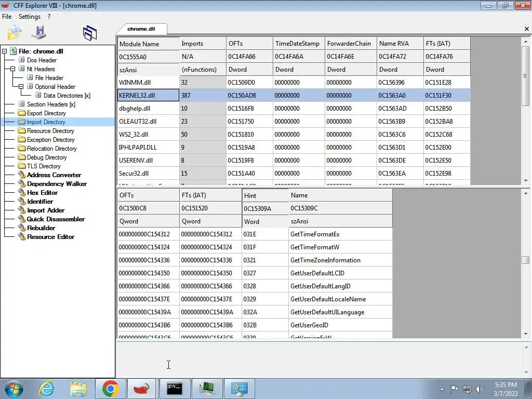Collapse the File: chrome.dll root node
The image size is (532, 399).
[4, 51]
